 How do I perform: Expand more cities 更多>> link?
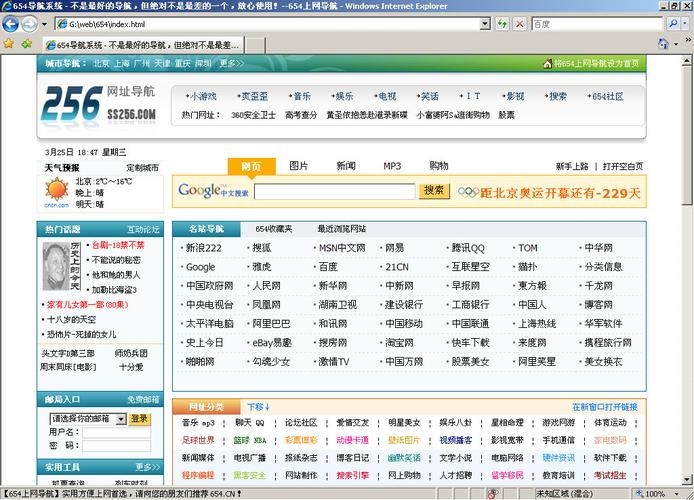tap(231, 64)
